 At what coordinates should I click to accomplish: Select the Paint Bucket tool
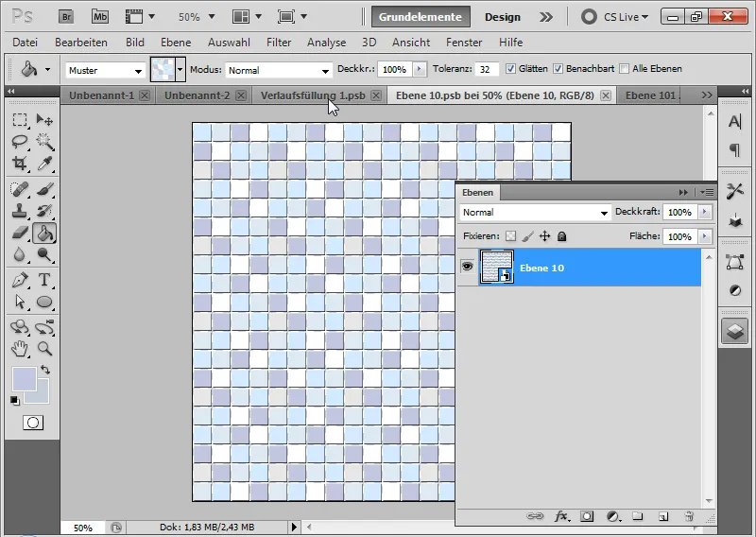click(44, 234)
